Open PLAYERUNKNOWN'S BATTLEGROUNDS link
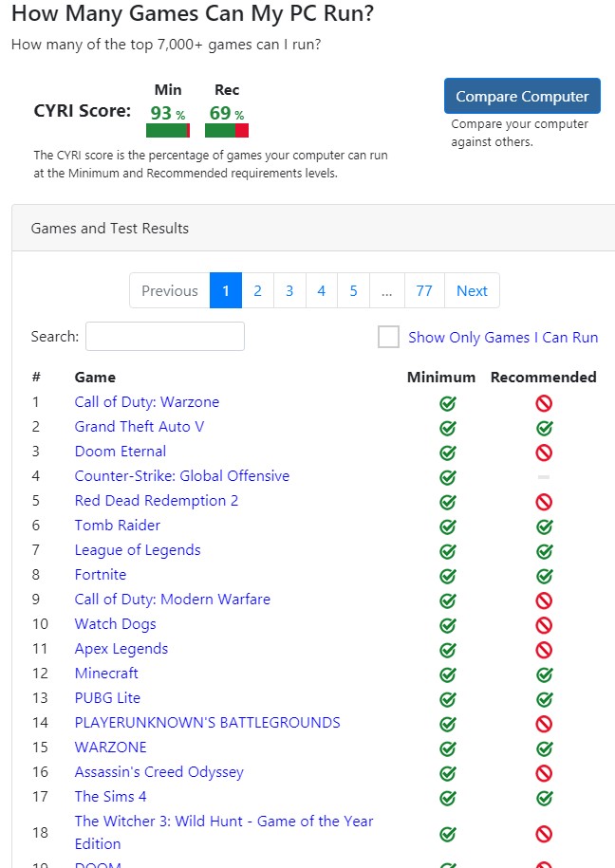Screen dimensions: 615x868 pos(207,723)
